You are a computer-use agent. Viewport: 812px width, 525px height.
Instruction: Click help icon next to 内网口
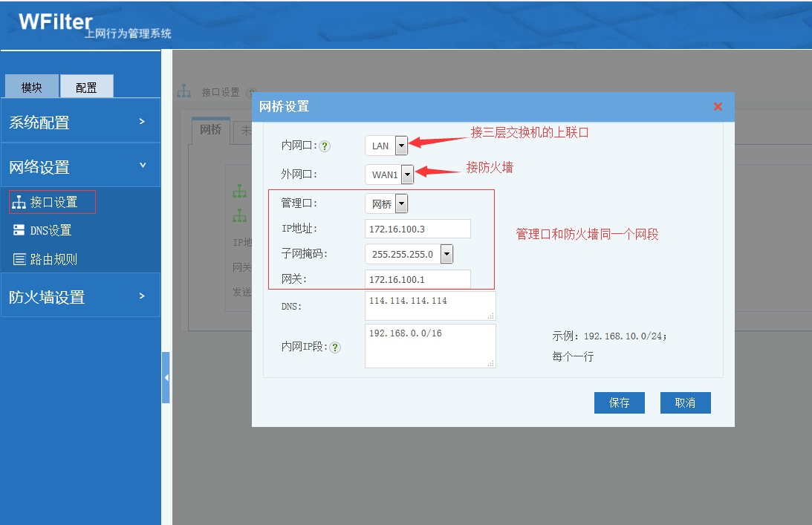click(325, 146)
